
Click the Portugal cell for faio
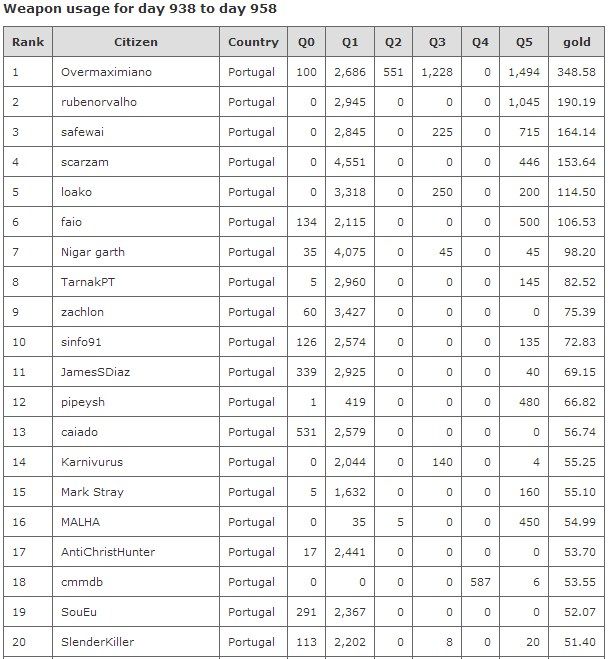pyautogui.click(x=251, y=222)
